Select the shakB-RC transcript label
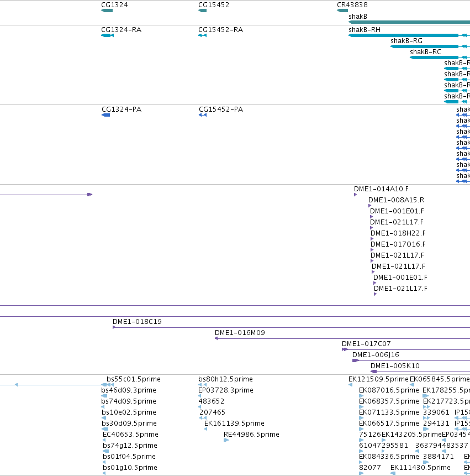Screen dimensions: 470x476 (x=425, y=52)
